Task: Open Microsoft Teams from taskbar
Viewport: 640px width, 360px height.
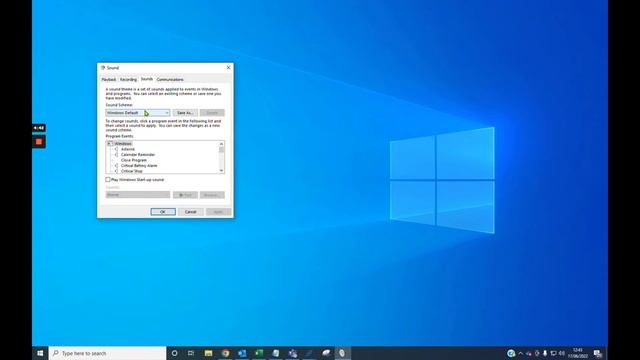Action: [292, 353]
